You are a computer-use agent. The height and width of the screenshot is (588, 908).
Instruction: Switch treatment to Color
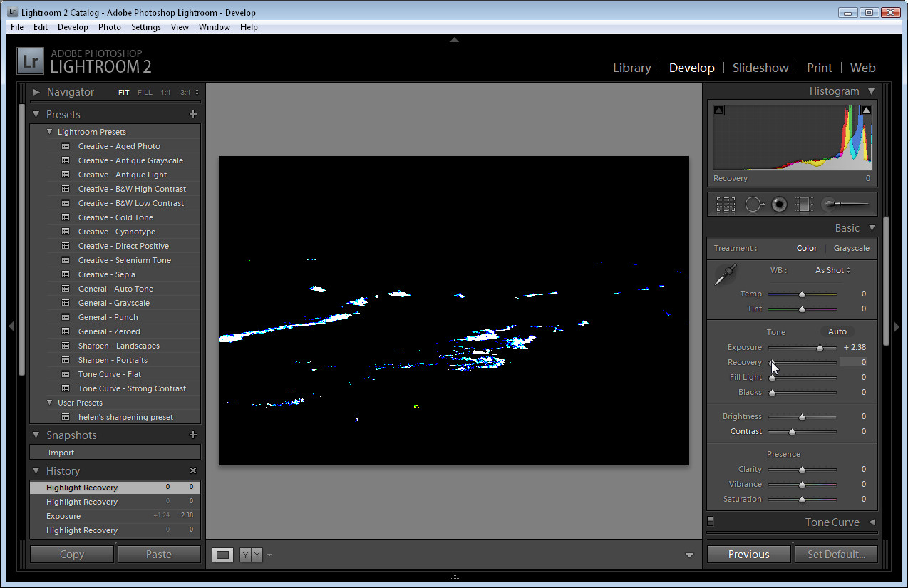tap(807, 248)
